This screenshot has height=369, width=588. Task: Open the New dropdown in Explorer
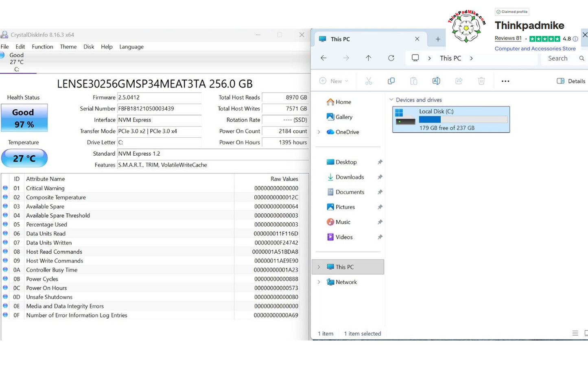coord(334,81)
